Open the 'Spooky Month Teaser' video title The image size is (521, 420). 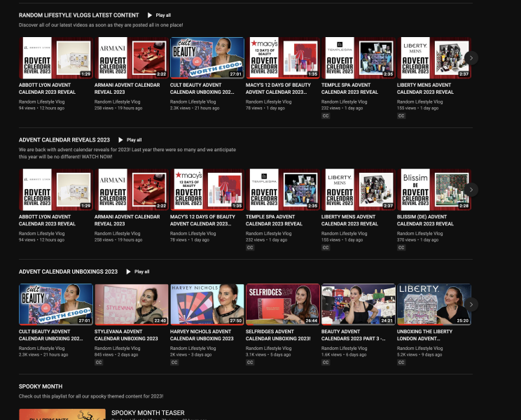click(x=148, y=413)
